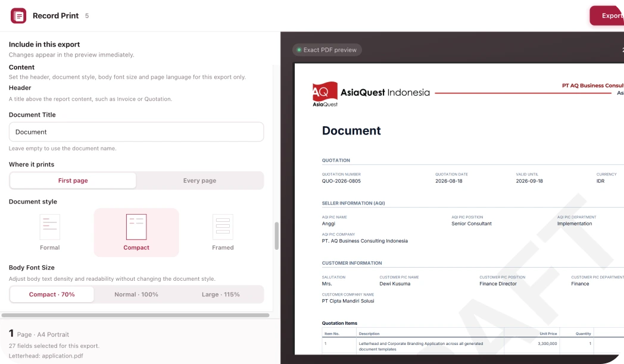The width and height of the screenshot is (624, 364).
Task: Click the Senior Consultant position value
Action: pyautogui.click(x=472, y=224)
